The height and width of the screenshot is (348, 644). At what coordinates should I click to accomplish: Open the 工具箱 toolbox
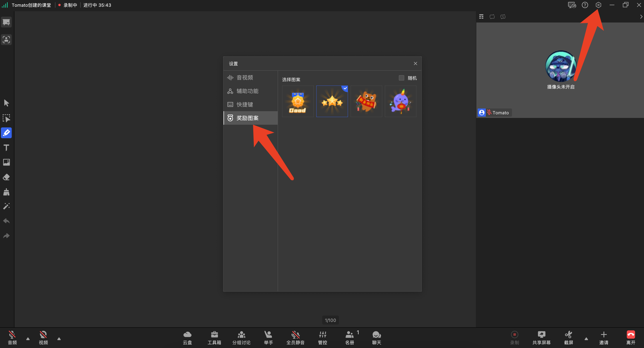click(214, 337)
